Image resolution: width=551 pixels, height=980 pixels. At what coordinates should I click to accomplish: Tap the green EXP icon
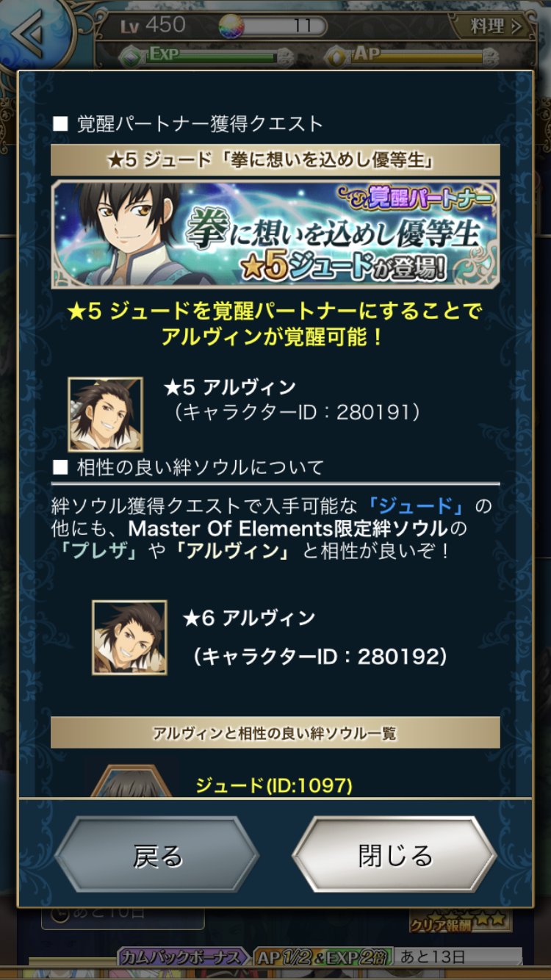(131, 56)
